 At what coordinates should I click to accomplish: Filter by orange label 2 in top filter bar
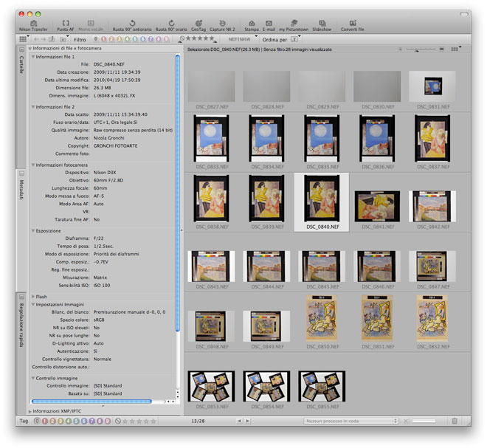click(111, 39)
